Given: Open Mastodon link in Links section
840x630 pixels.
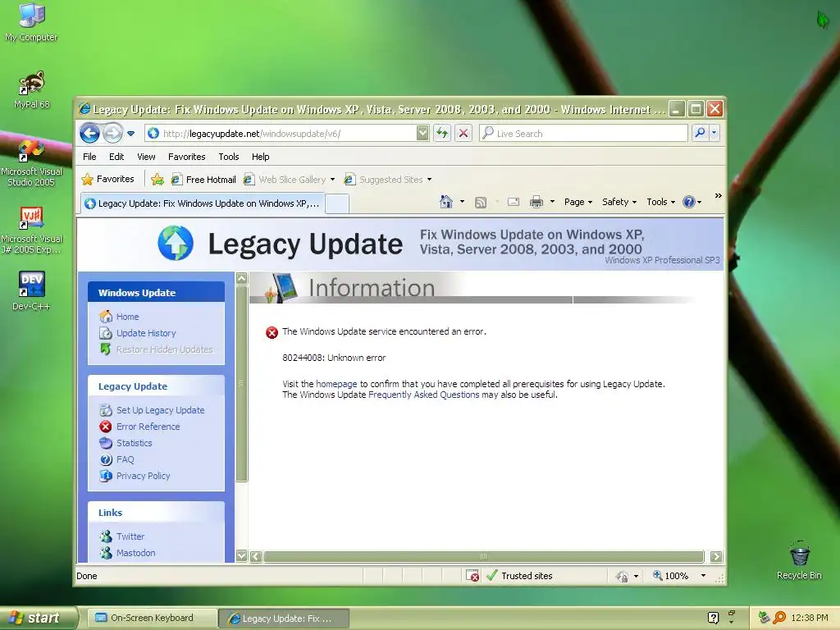Looking at the screenshot, I should coord(135,553).
